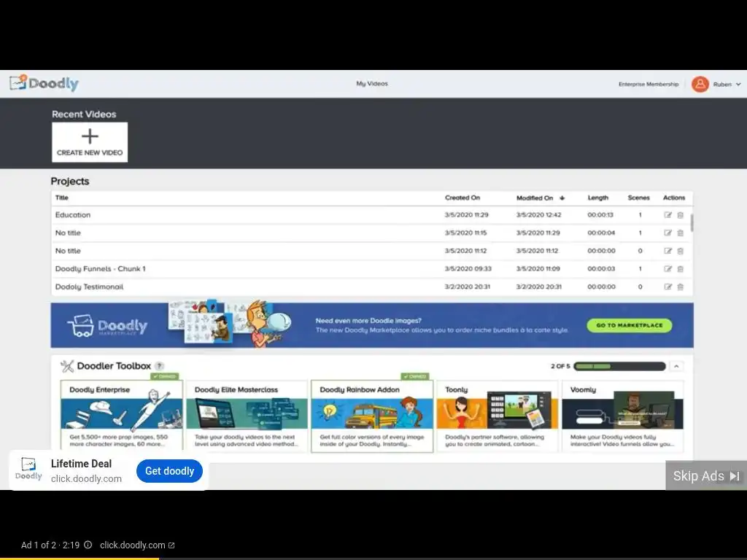Delete the No title project created 11:12
747x560 pixels.
click(x=681, y=251)
